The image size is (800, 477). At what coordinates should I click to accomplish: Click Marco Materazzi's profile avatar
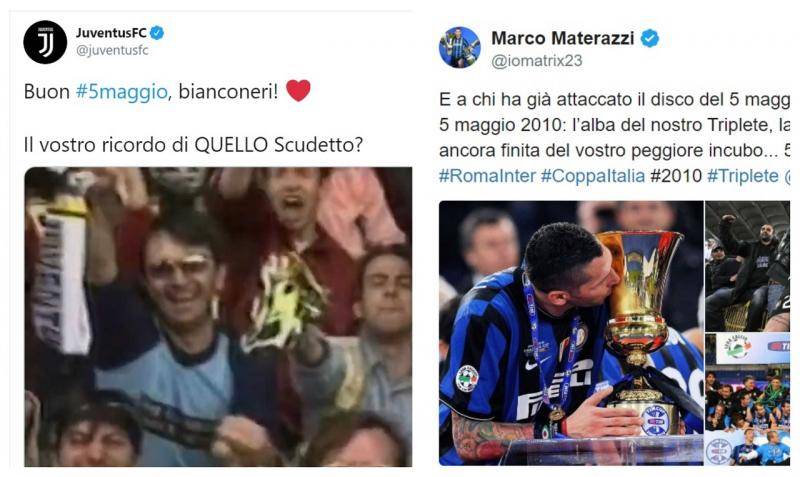click(460, 47)
